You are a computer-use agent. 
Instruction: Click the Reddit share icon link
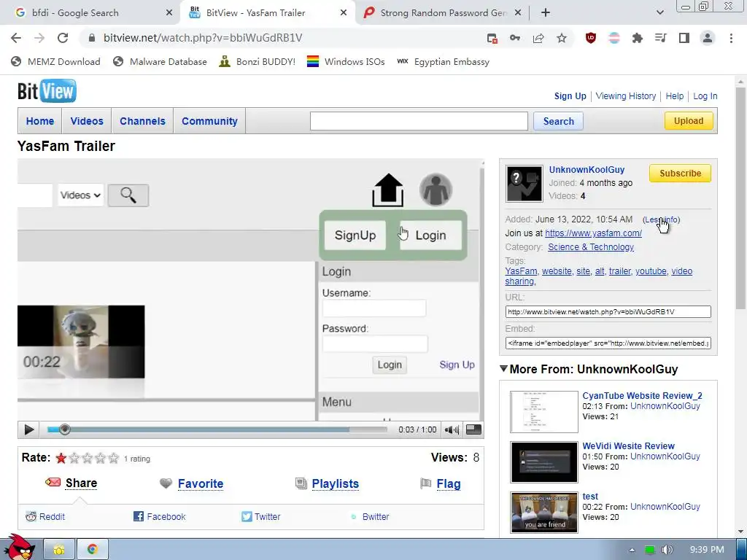click(45, 517)
